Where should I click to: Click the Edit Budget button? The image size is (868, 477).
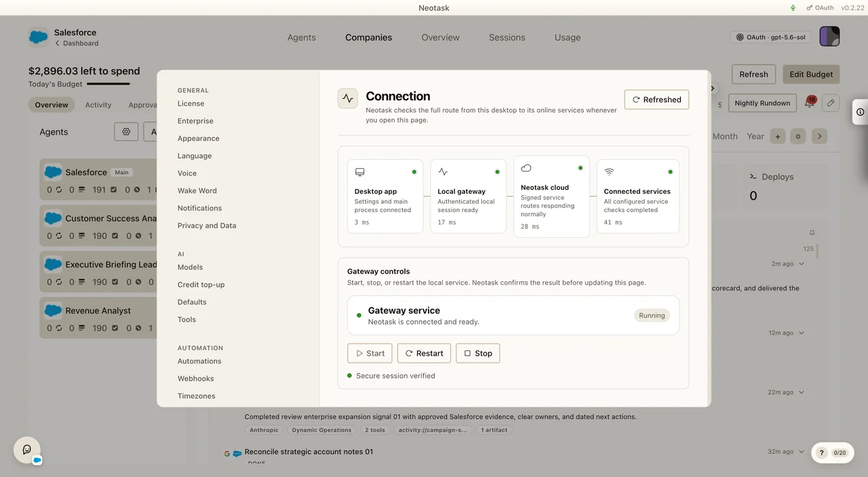pyautogui.click(x=811, y=75)
